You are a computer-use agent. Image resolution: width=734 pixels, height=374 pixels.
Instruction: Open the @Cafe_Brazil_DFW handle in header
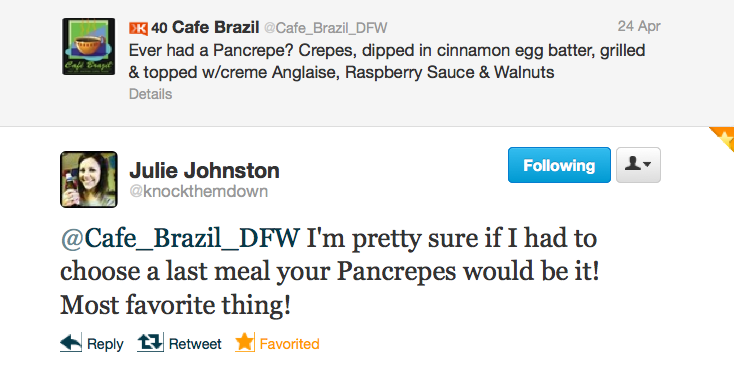[x=326, y=29]
